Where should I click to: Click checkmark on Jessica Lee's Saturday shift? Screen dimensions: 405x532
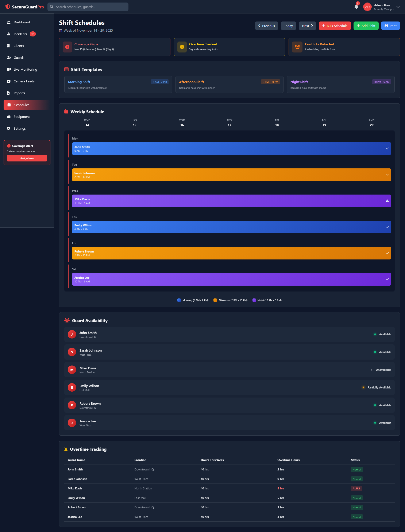(387, 279)
